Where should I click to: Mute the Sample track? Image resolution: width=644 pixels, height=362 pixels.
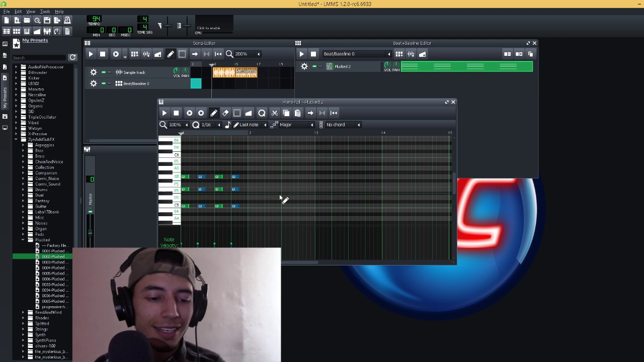104,72
